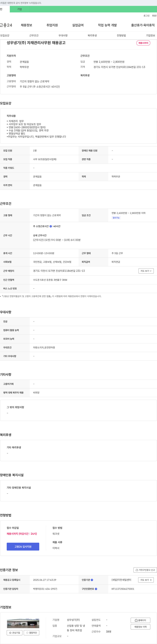Jump to 복리후생 section tab

click(x=92, y=35)
